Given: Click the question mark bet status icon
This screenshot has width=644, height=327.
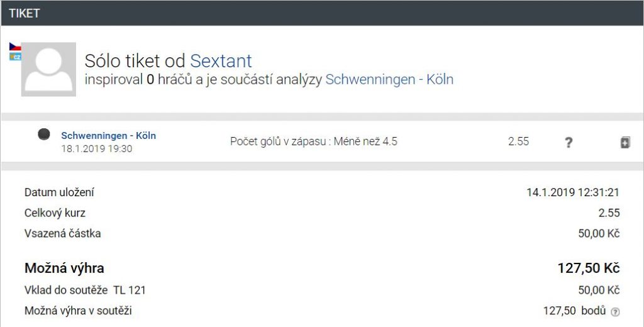Looking at the screenshot, I should point(569,143).
